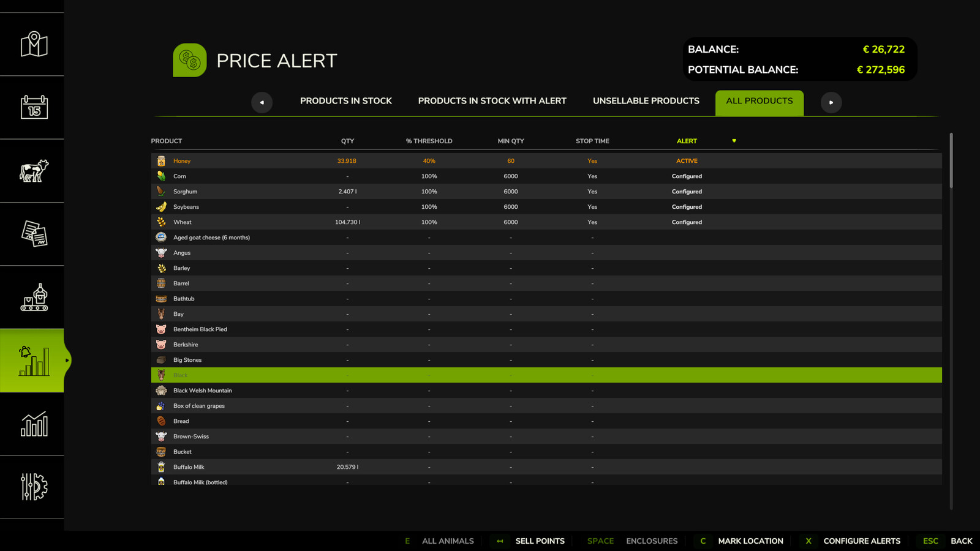Click the All Animals bottom bar option
Screen dimensions: 980x551
(439, 541)
